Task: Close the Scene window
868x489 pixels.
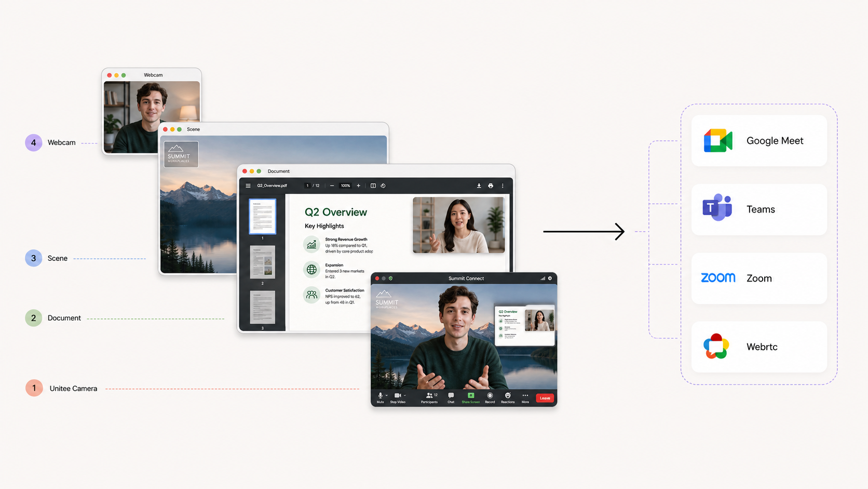Action: click(165, 129)
